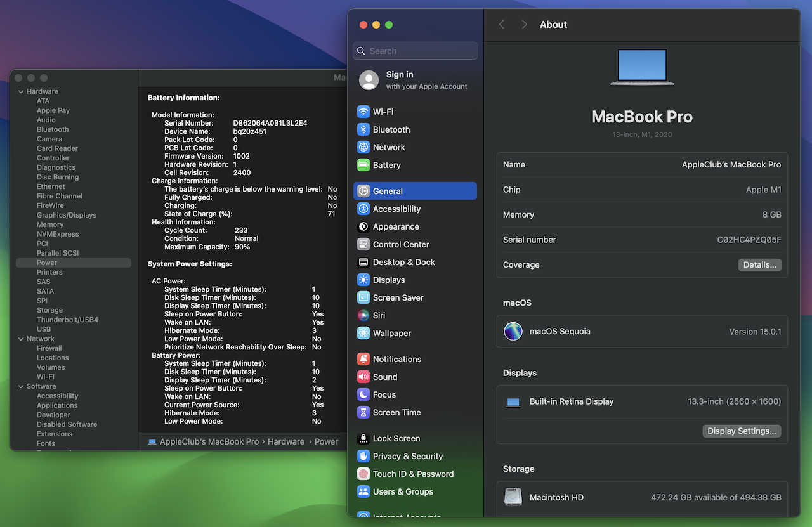Click Version 15.0.1 text
Screen dimensions: 812x527
[755, 332]
